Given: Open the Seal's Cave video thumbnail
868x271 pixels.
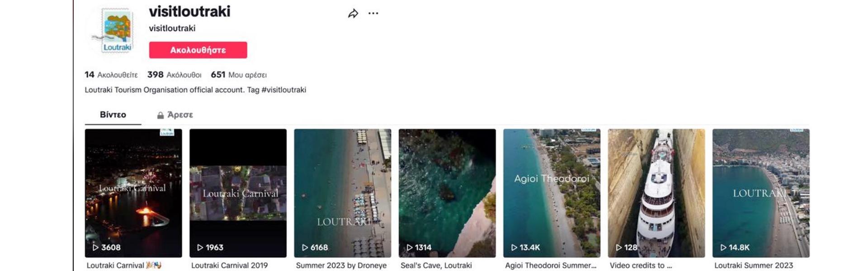Looking at the screenshot, I should (x=447, y=193).
